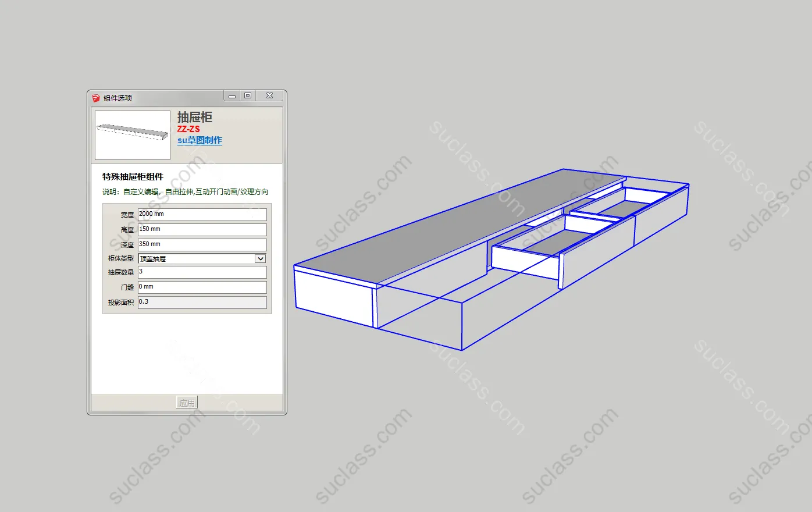The height and width of the screenshot is (512, 812).
Task: Expand the 柜体类型 dropdown arrow
Action: click(x=260, y=259)
